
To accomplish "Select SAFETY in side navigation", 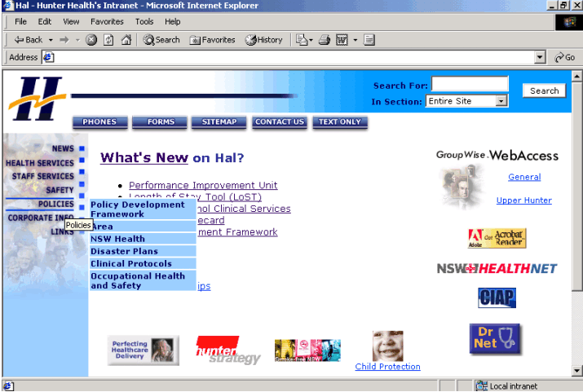I will pos(60,190).
